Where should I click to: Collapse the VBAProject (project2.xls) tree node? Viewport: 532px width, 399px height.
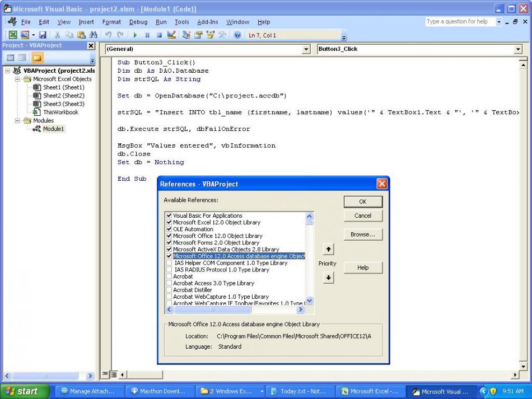tap(7, 71)
